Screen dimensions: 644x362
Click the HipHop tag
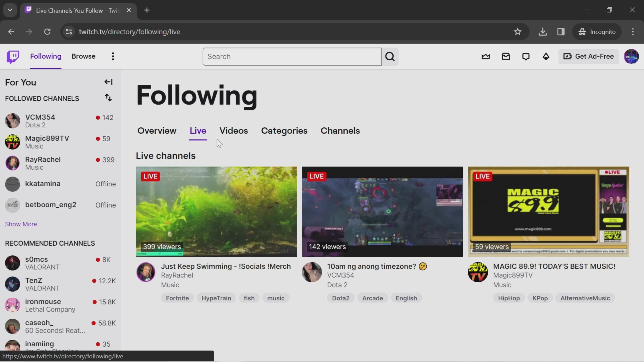pos(509,298)
